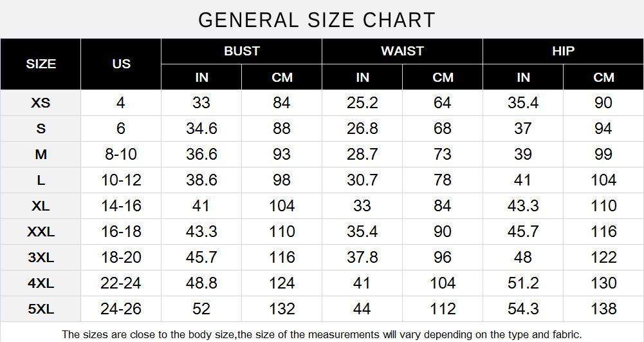Screen dimensions: 644x342
Task: Click the WAIST header cell
Action: point(402,51)
